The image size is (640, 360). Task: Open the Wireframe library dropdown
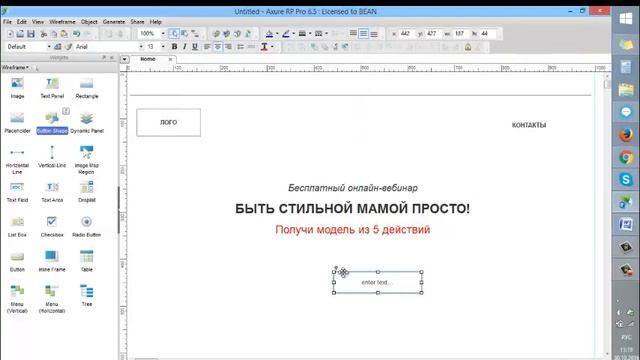(x=15, y=67)
